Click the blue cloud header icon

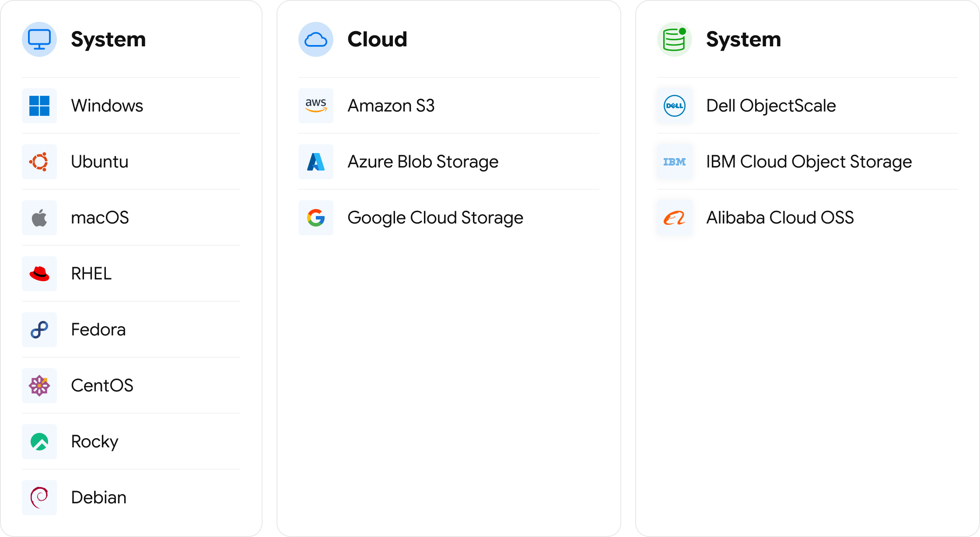(x=316, y=39)
